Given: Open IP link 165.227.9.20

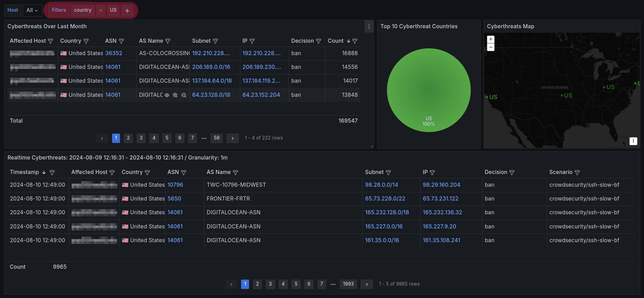Looking at the screenshot, I should pos(439,227).
